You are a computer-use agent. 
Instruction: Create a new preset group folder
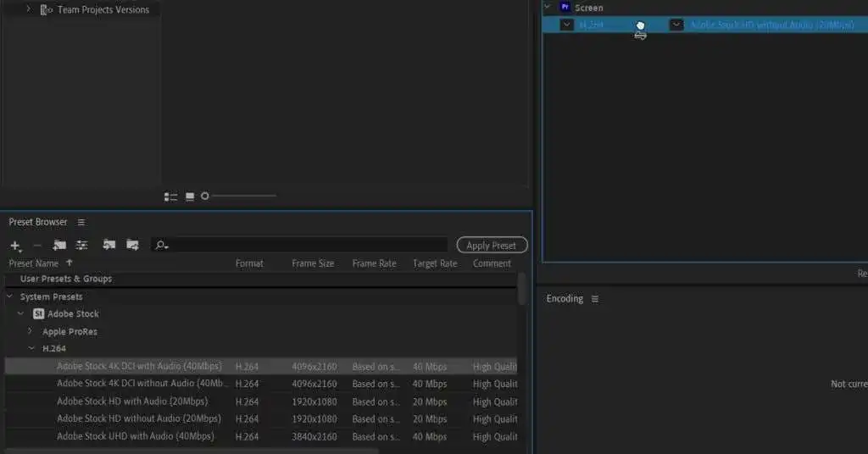tap(59, 245)
